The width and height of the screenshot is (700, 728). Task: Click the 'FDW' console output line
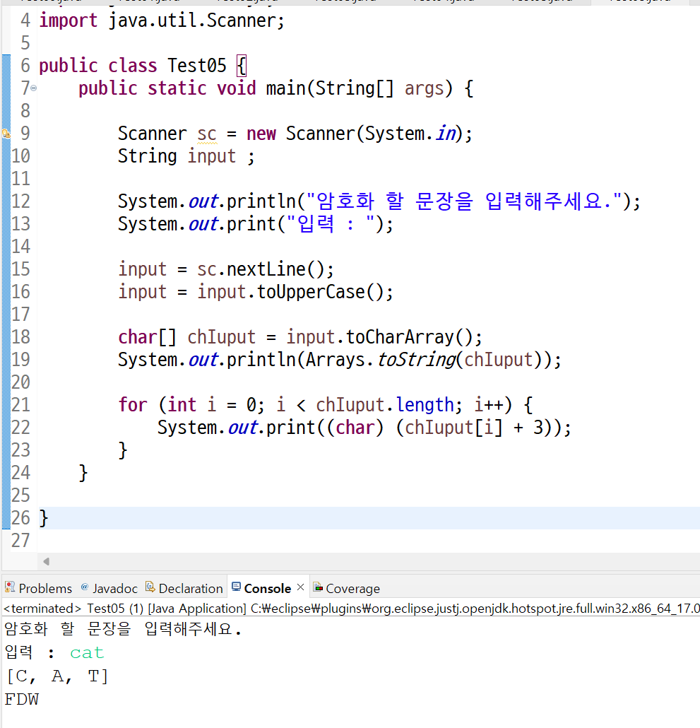point(22,699)
